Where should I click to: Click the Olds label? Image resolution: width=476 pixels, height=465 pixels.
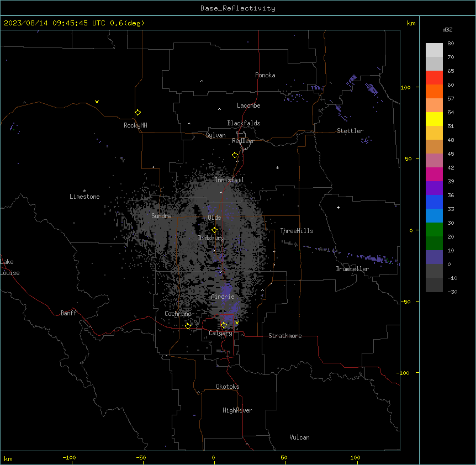tap(214, 218)
